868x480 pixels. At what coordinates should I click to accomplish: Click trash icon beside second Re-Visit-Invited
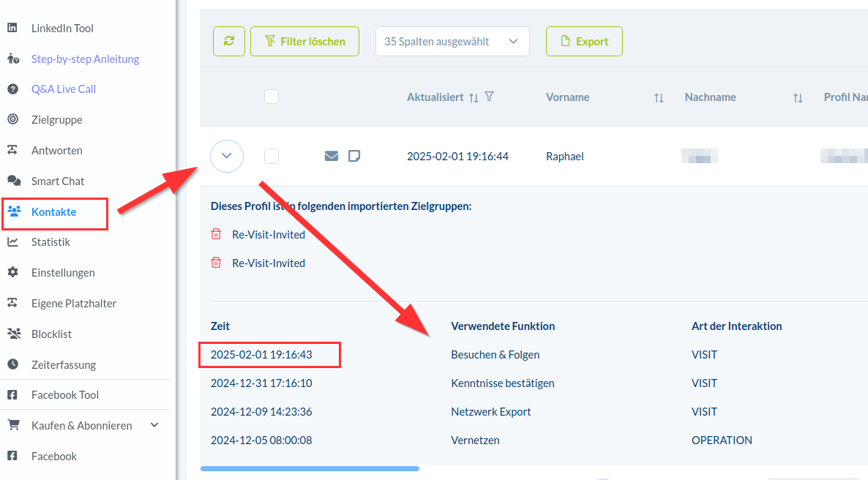(216, 263)
